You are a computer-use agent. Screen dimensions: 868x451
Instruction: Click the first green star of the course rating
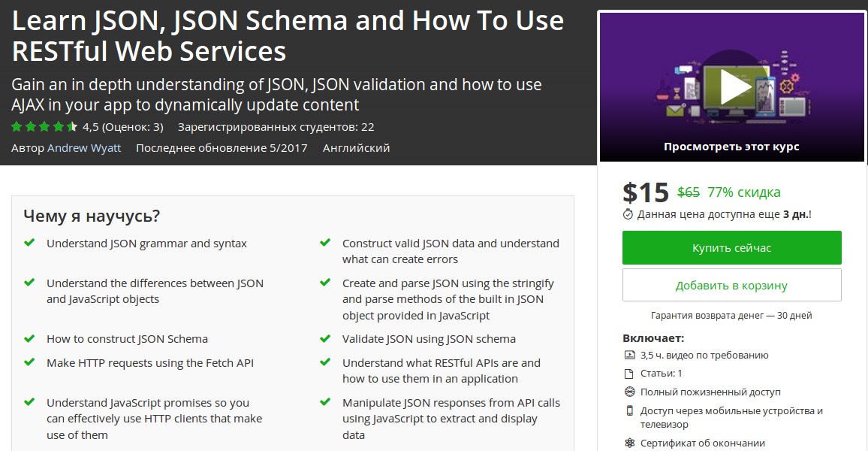pos(15,127)
